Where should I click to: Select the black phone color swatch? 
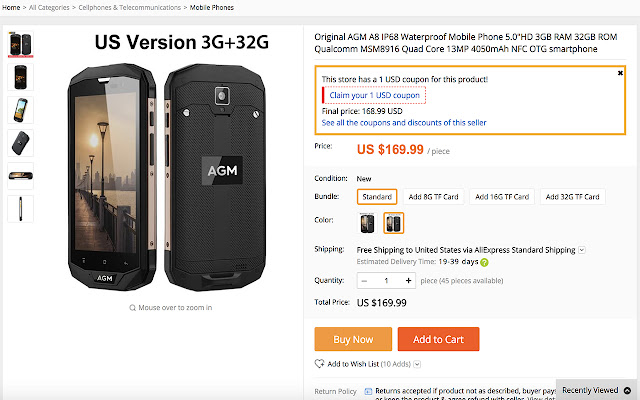click(x=368, y=223)
